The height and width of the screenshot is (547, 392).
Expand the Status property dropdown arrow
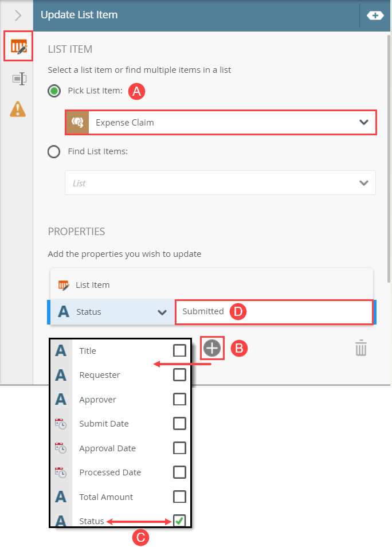click(x=162, y=312)
